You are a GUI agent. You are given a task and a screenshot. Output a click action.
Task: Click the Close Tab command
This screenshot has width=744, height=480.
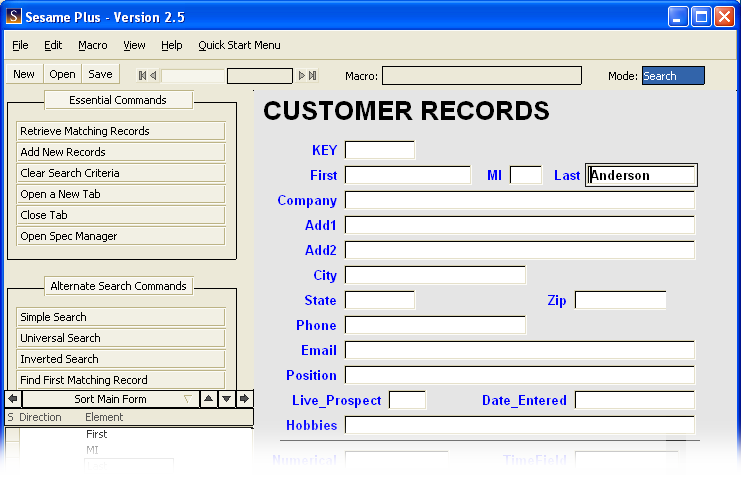tap(121, 215)
